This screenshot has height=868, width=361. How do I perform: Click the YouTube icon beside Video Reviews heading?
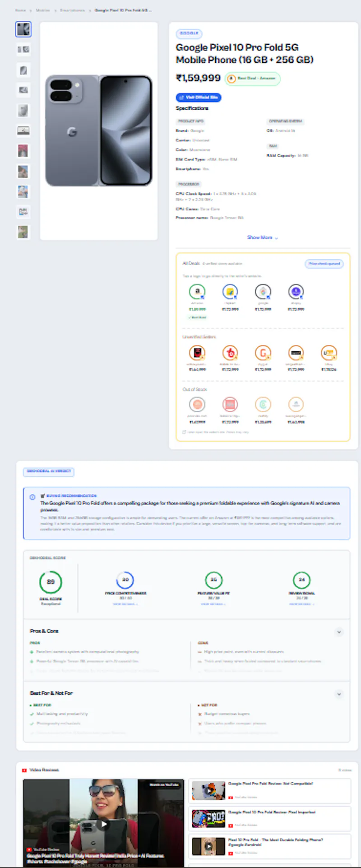pyautogui.click(x=24, y=770)
